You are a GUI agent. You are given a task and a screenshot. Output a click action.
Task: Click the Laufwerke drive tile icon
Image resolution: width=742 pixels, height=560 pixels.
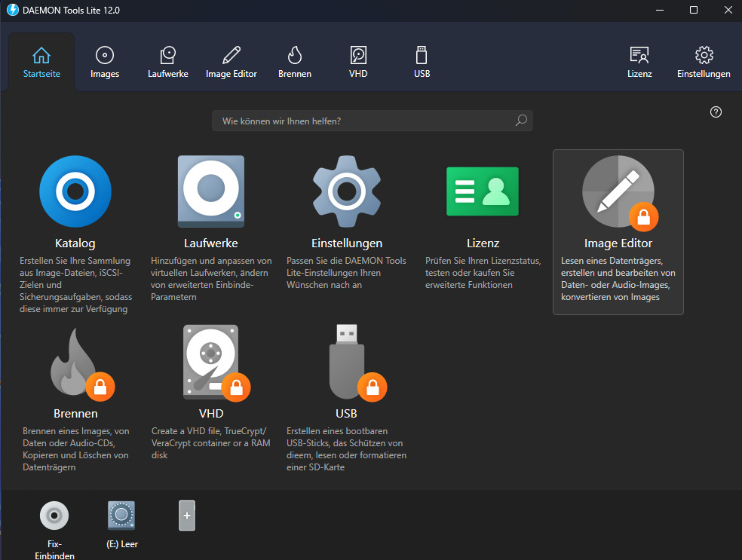pyautogui.click(x=211, y=191)
